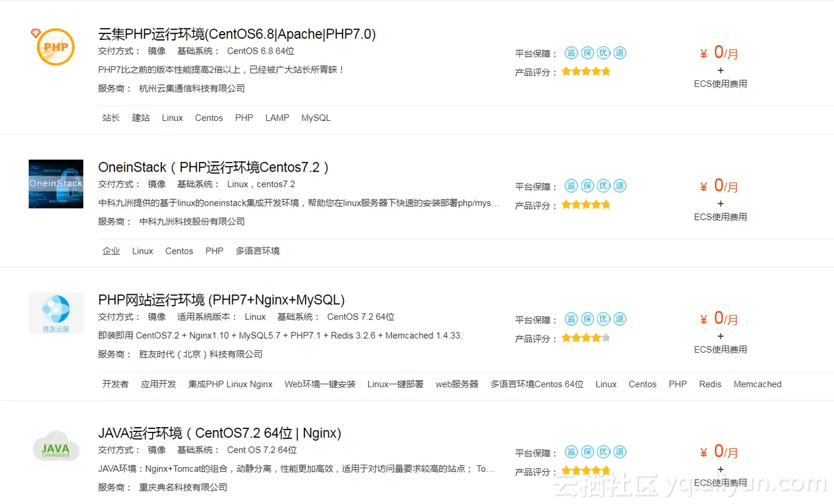This screenshot has width=834, height=504.
Task: Click the 胜友云服 product logo
Action: click(x=56, y=313)
